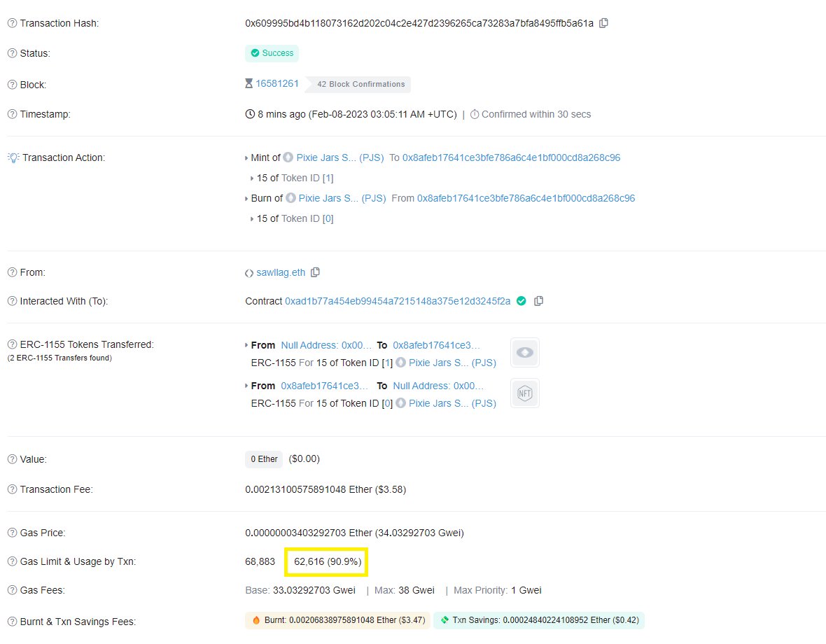Image resolution: width=826 pixels, height=644 pixels.
Task: Open Pixie Jars (PJS) link in first ERC-1155 transfer
Action: coord(452,363)
